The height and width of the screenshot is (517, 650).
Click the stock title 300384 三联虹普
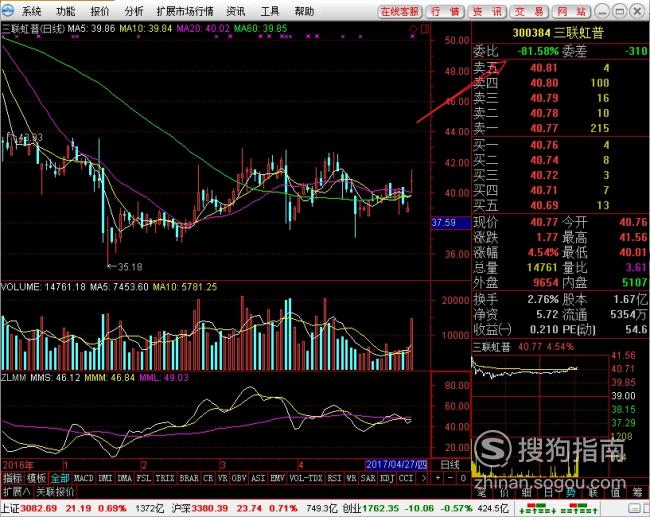point(558,33)
